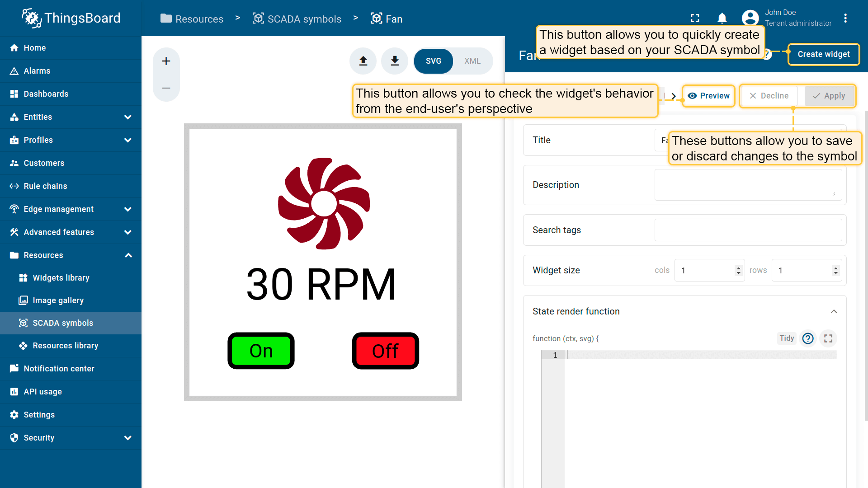Screen dimensions: 868x488
Task: Expand code editor to fullscreen icon
Action: 828,338
